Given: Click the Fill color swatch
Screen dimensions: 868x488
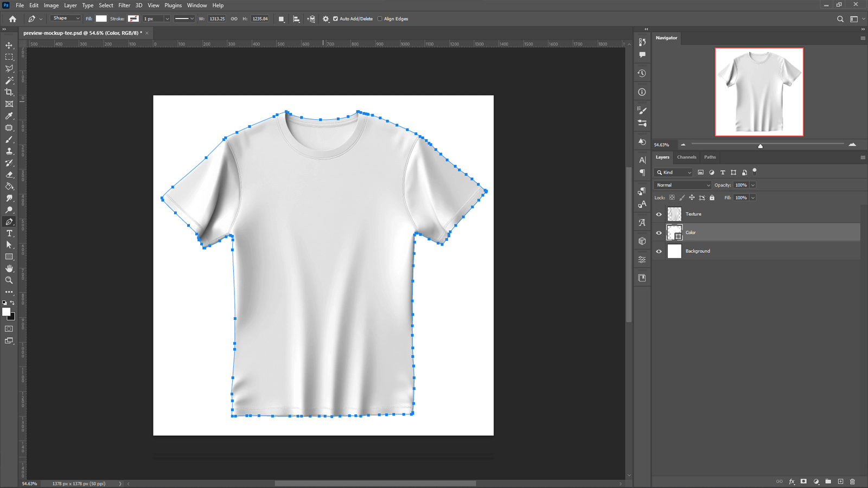Looking at the screenshot, I should (101, 18).
